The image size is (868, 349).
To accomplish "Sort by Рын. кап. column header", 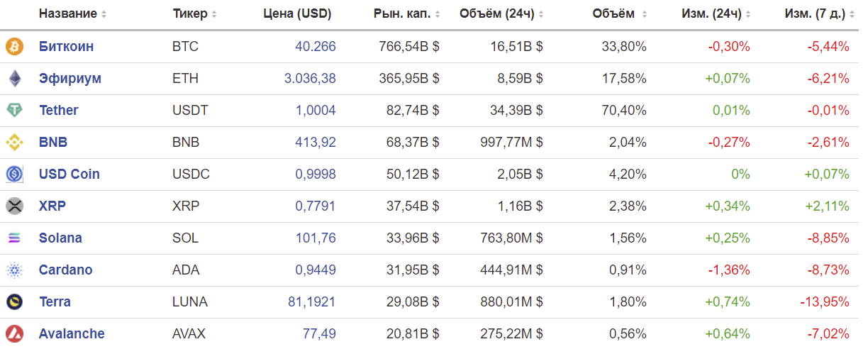I will [403, 14].
